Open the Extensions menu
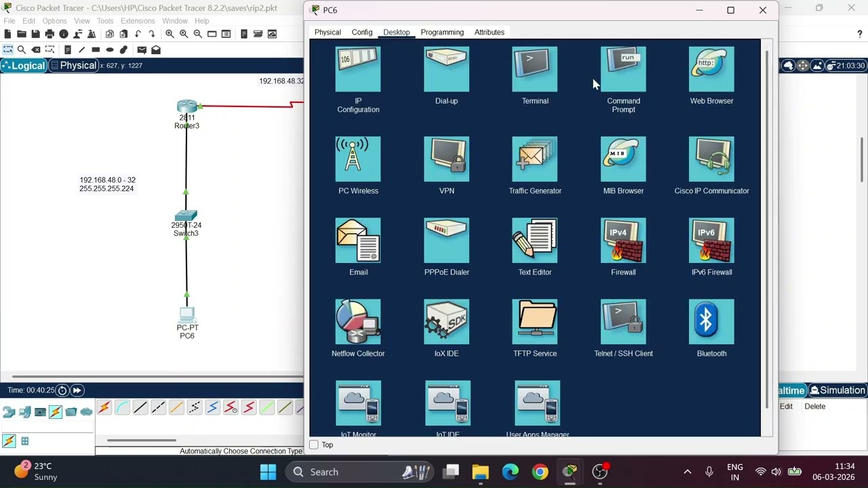 138,21
